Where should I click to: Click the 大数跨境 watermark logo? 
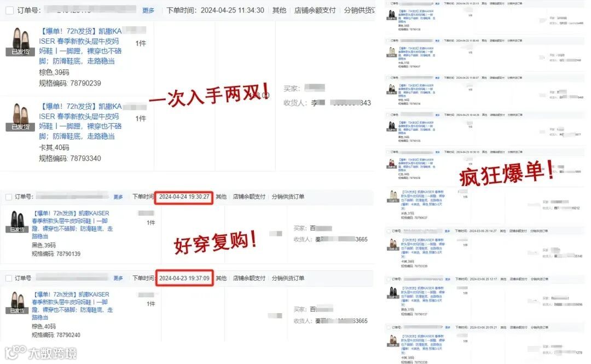(41, 353)
